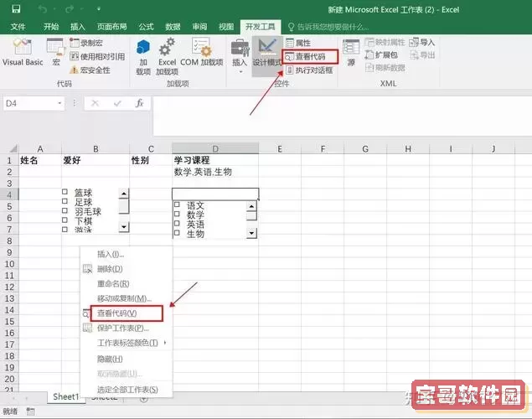Click XML Export (导出)
This screenshot has width=532, height=419.
(421, 54)
